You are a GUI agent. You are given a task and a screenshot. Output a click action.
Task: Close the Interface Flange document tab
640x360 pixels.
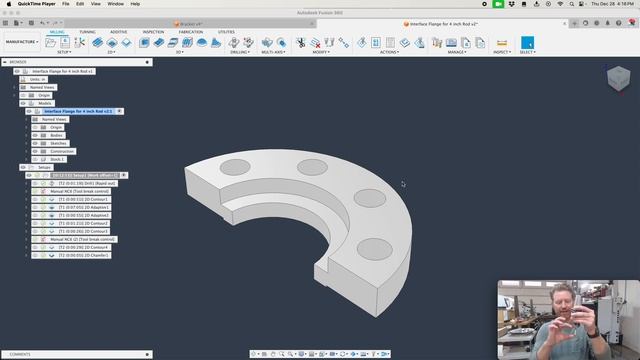point(564,24)
